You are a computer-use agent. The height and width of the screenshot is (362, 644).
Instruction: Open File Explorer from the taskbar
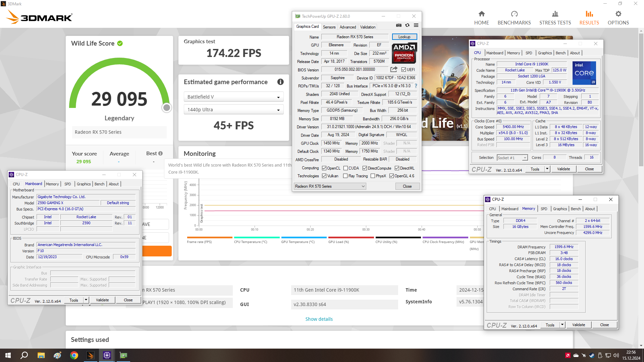click(41, 355)
